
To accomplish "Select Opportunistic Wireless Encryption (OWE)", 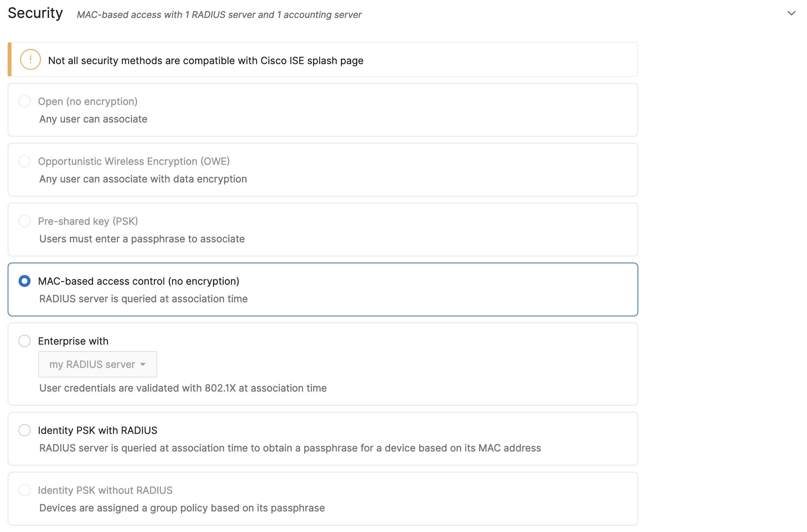I will point(25,161).
